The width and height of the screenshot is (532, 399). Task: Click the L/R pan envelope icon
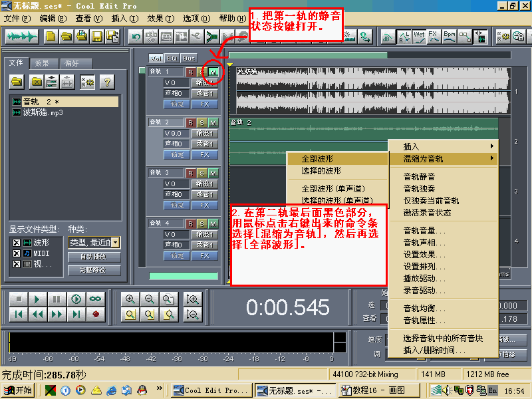click(x=404, y=37)
